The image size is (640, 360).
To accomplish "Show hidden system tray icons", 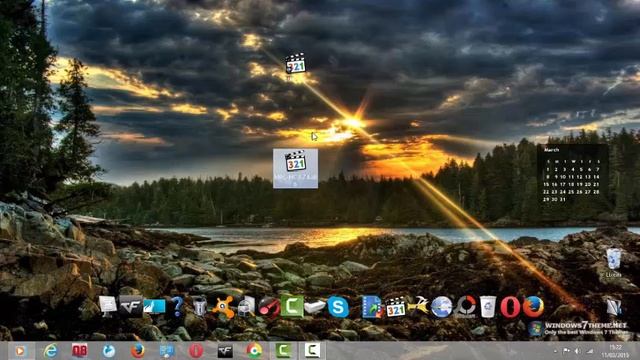I will (555, 351).
